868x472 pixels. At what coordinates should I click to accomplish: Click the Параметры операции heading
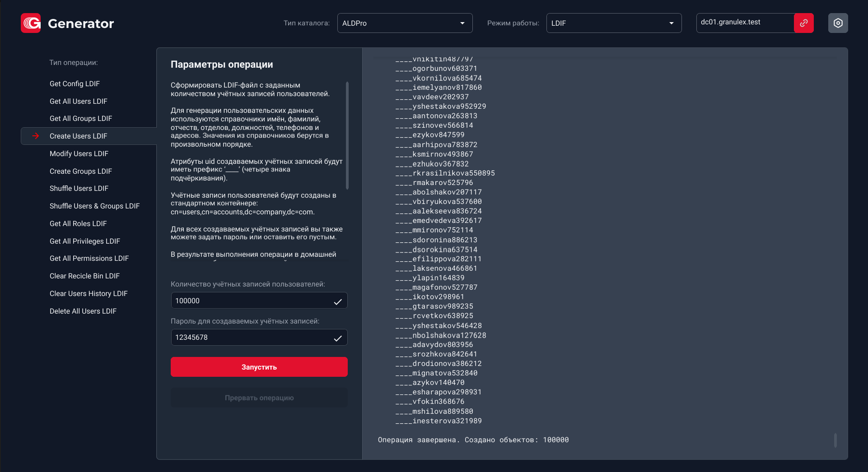pyautogui.click(x=222, y=65)
